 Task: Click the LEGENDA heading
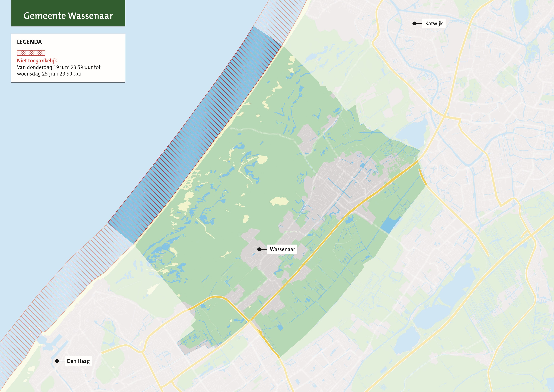coord(29,42)
